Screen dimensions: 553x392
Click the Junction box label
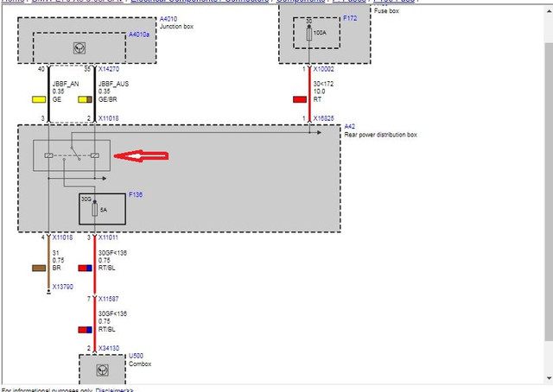click(x=176, y=27)
